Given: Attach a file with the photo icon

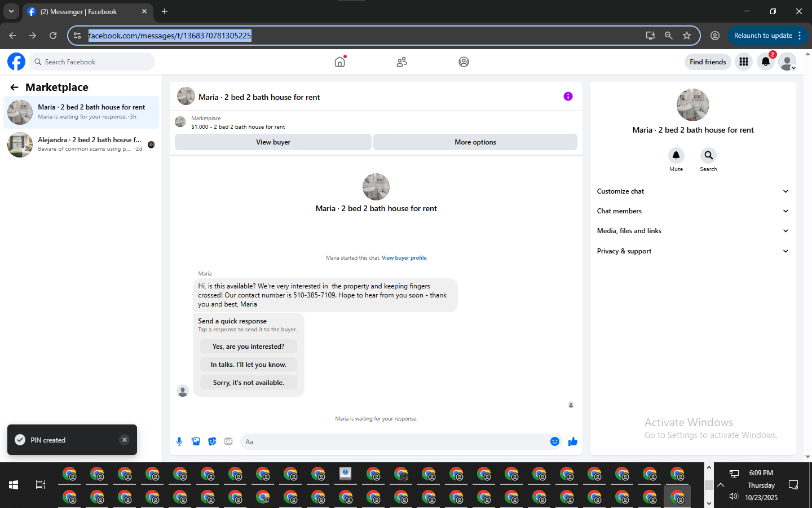Looking at the screenshot, I should coord(196,441).
